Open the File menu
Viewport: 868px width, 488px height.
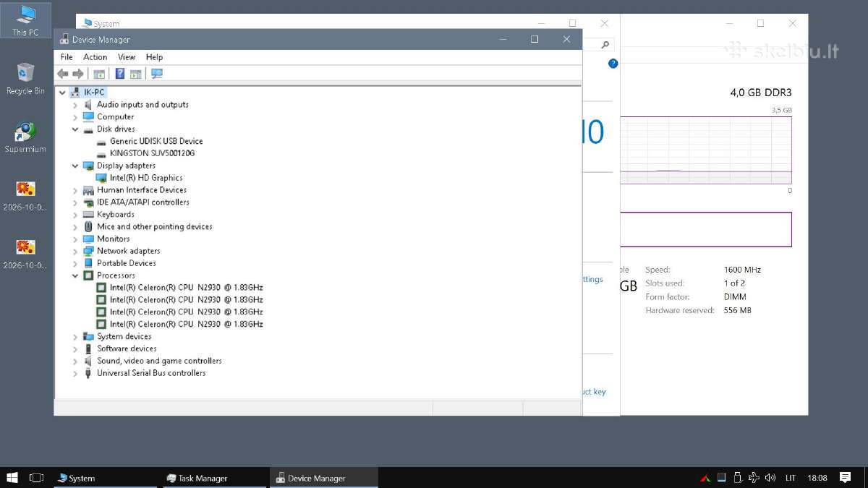[67, 57]
